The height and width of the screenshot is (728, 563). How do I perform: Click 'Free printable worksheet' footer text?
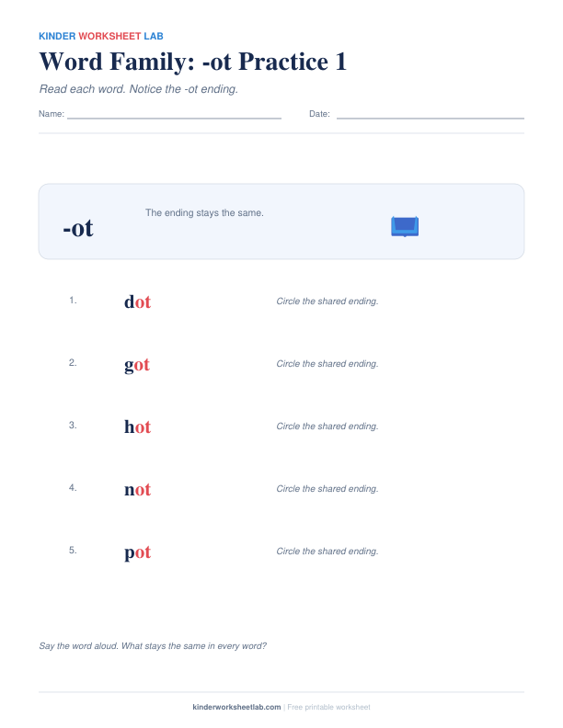[329, 707]
